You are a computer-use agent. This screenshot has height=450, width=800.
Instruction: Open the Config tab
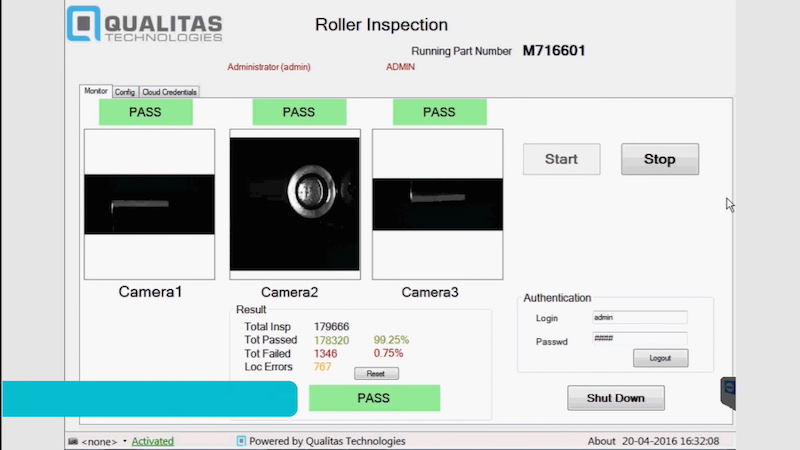pos(125,92)
